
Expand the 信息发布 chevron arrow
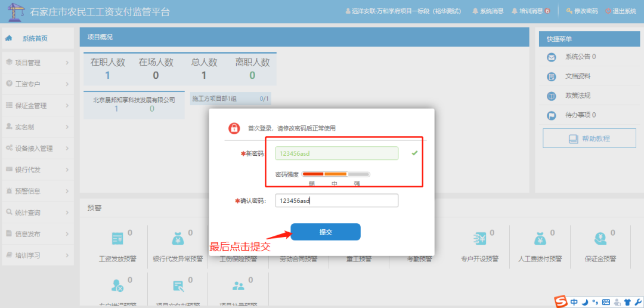click(67, 234)
